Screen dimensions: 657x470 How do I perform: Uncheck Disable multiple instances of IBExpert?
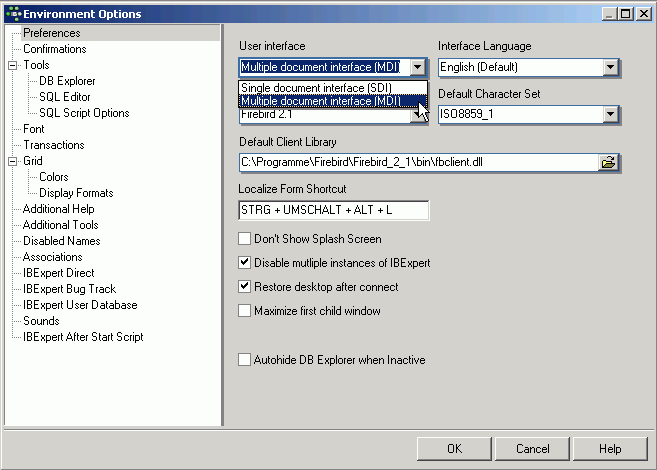pyautogui.click(x=244, y=263)
